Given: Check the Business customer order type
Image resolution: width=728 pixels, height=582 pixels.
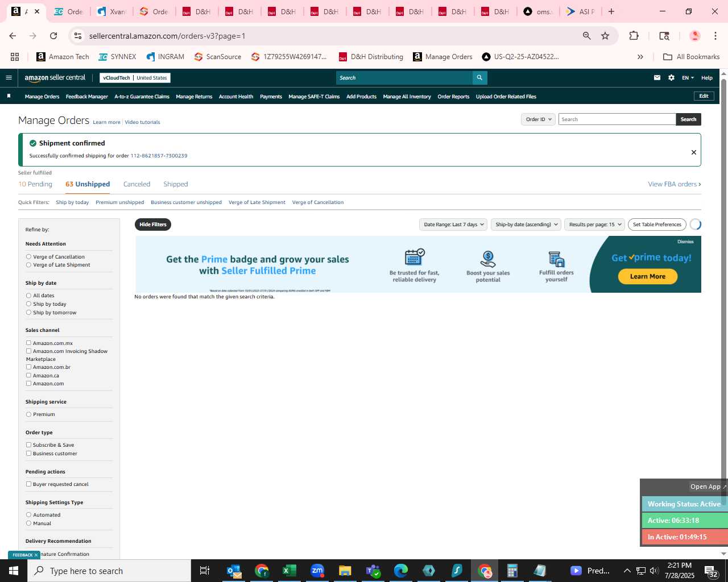Looking at the screenshot, I should coord(28,453).
